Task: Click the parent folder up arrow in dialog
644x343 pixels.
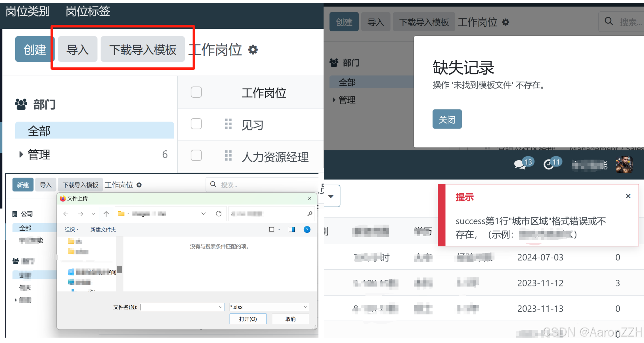Action: click(x=106, y=214)
